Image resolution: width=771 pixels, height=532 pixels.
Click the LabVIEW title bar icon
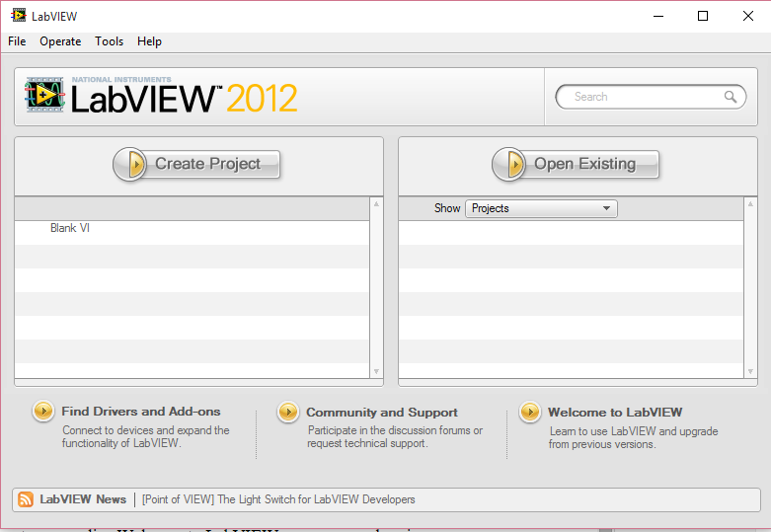pos(19,16)
